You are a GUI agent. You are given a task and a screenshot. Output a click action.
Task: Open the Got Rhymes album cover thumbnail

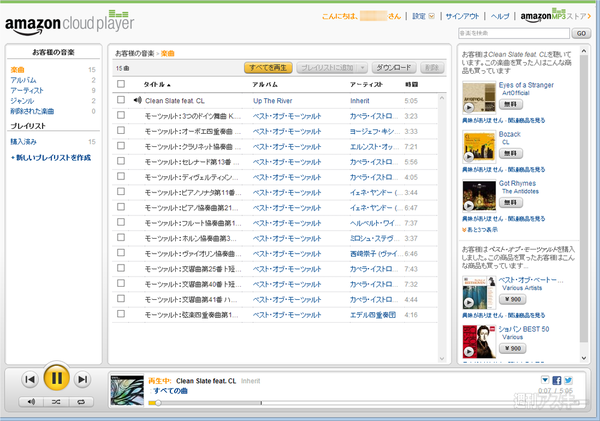click(479, 196)
